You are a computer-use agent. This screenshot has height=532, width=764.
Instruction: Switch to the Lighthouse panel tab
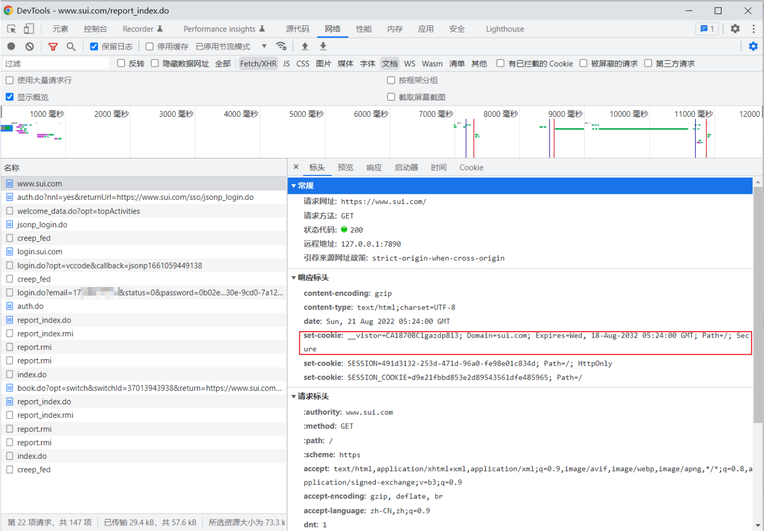(504, 29)
